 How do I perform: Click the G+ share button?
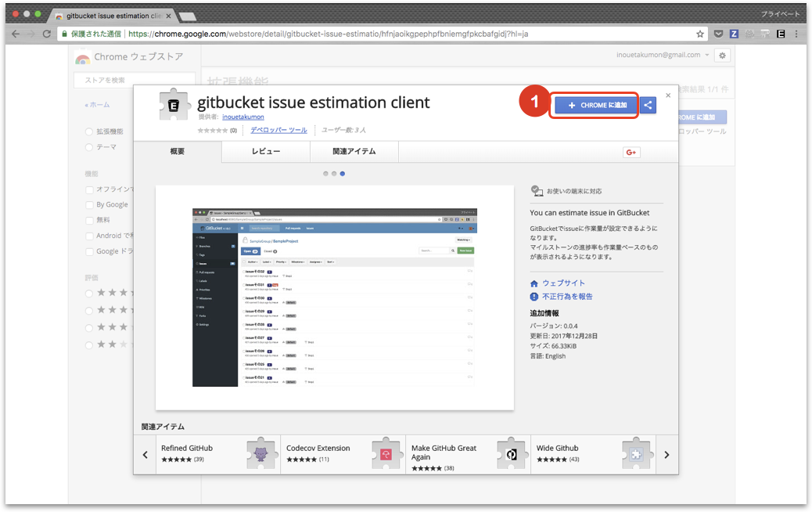click(631, 152)
